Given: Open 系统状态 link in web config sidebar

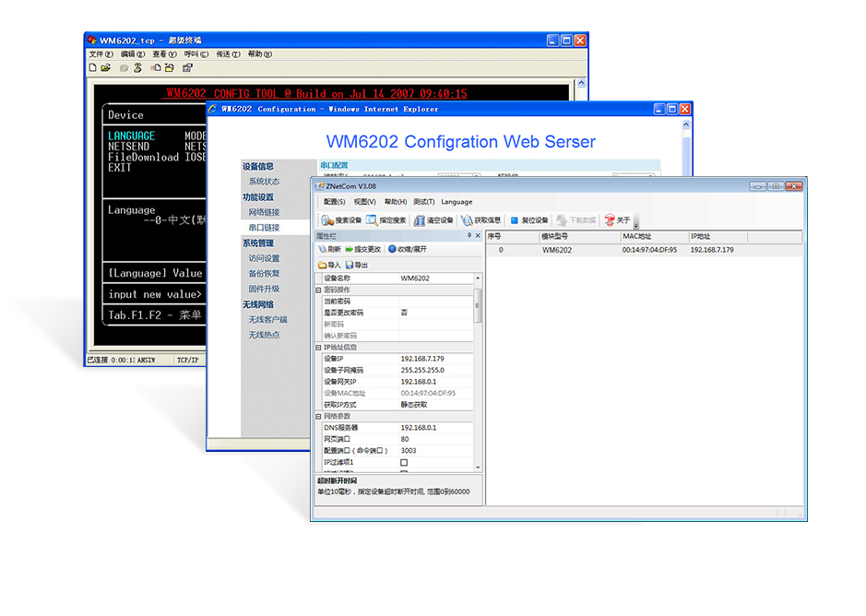Looking at the screenshot, I should tap(264, 182).
